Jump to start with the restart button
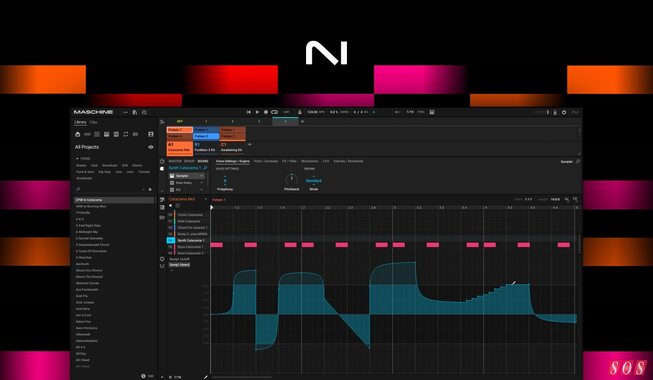 point(249,112)
